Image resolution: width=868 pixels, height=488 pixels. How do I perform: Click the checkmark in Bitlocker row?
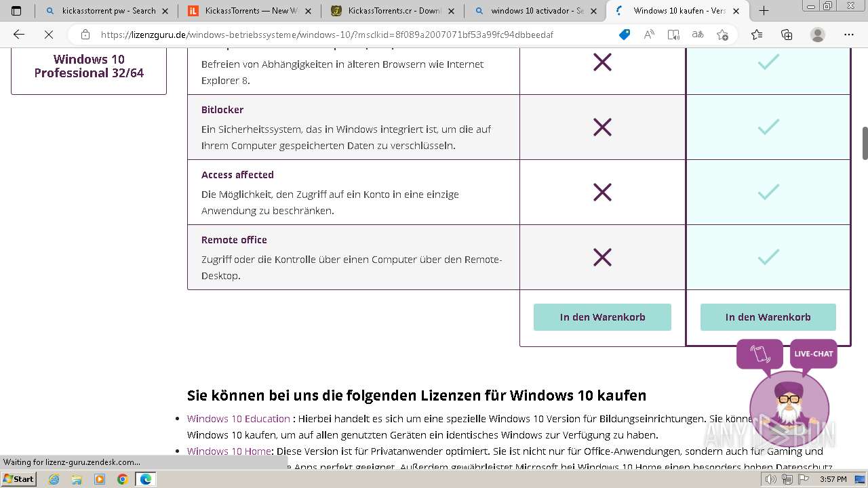click(x=768, y=127)
